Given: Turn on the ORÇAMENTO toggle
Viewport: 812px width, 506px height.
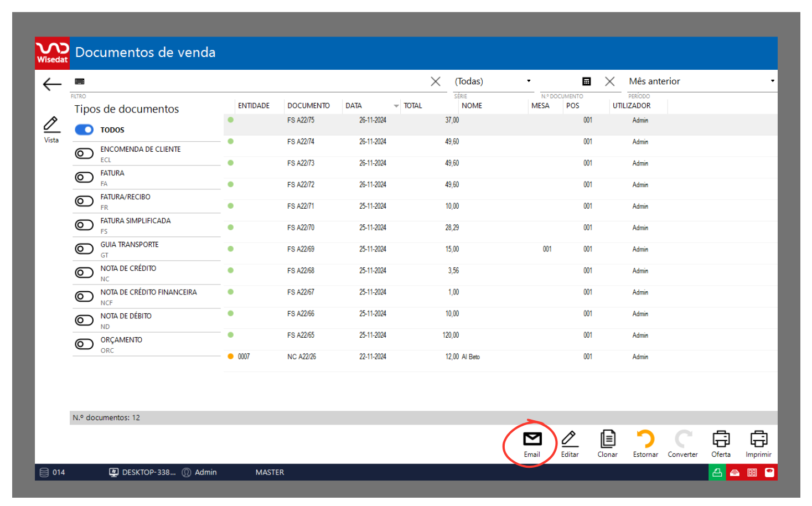Looking at the screenshot, I should pyautogui.click(x=84, y=344).
